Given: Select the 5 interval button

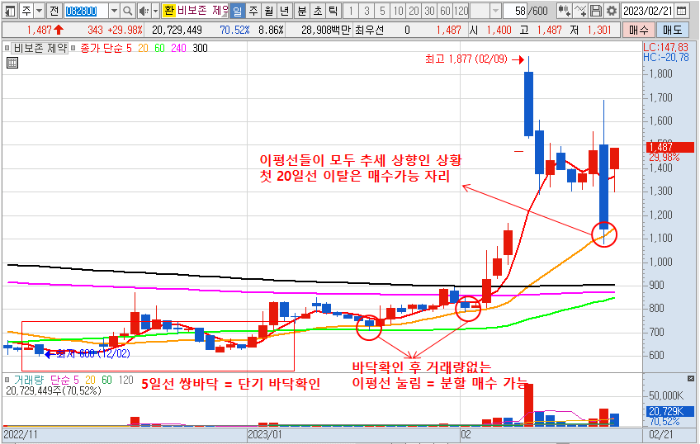Looking at the screenshot, I should pos(383,11).
